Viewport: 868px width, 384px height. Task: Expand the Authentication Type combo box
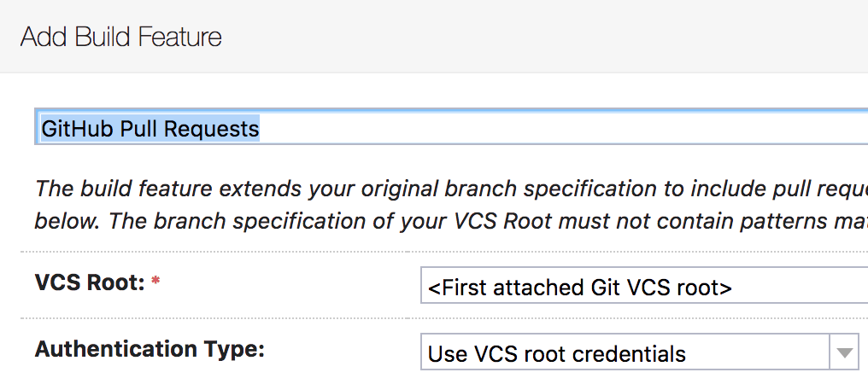tap(639, 352)
